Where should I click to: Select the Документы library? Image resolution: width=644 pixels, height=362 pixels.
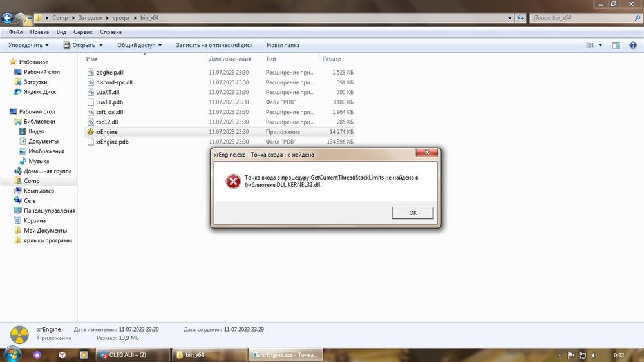(x=43, y=141)
